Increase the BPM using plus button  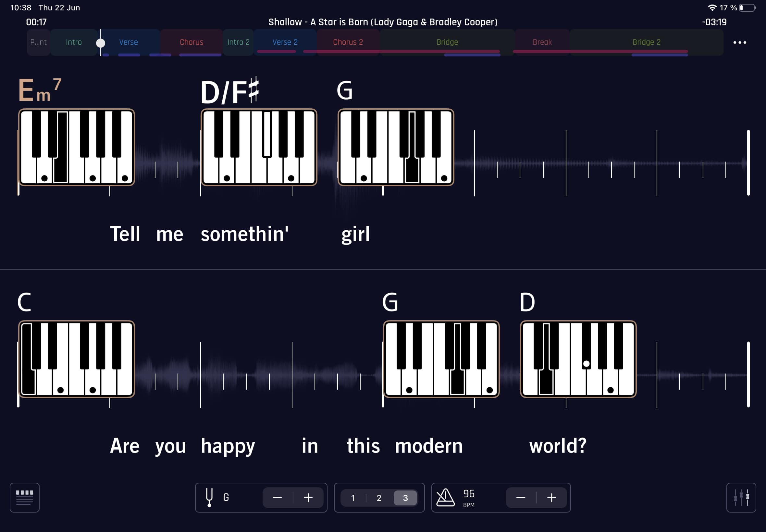pos(551,497)
